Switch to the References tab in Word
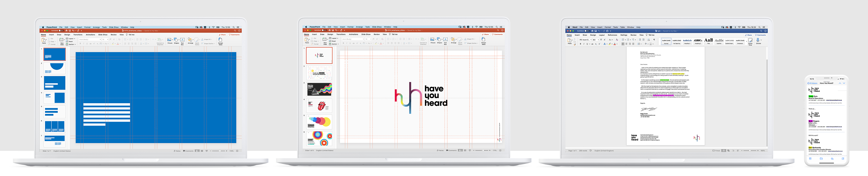The height and width of the screenshot is (176, 868). coord(612,35)
